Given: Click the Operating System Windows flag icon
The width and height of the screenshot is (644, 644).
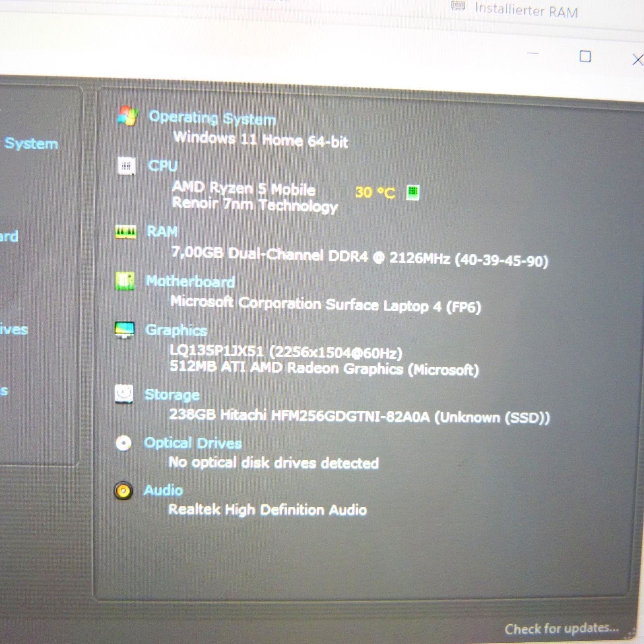Looking at the screenshot, I should pos(128,116).
